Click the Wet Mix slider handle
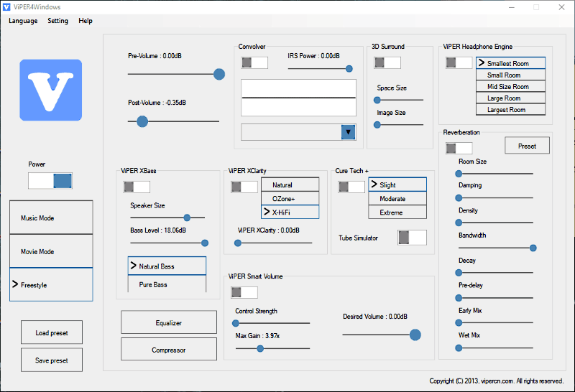Image resolution: width=575 pixels, height=392 pixels. tap(459, 348)
